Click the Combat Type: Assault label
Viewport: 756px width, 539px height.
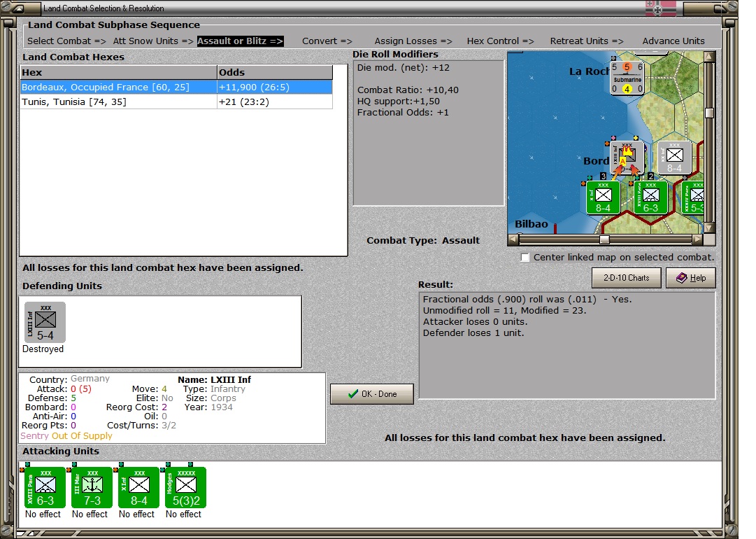click(423, 240)
